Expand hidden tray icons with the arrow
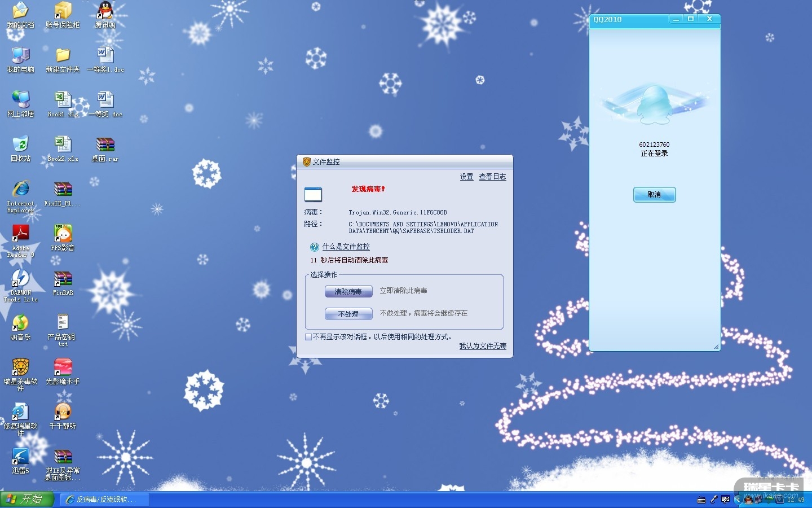 [738, 500]
